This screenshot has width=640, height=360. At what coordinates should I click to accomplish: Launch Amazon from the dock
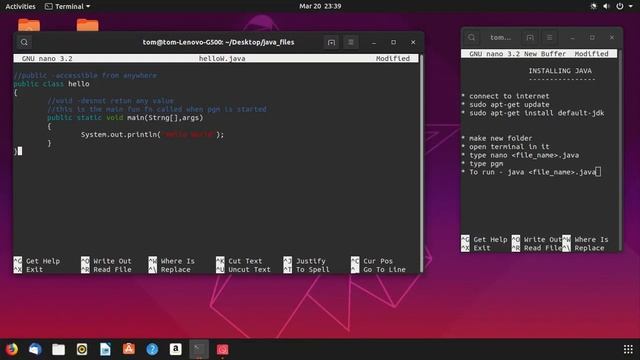[x=176, y=349]
